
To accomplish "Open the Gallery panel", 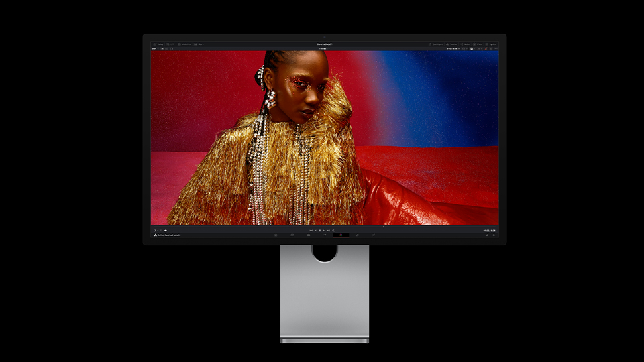I will (x=158, y=44).
